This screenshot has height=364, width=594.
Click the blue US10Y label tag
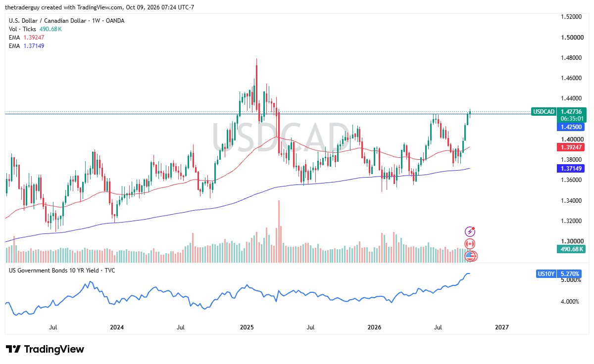(546, 273)
